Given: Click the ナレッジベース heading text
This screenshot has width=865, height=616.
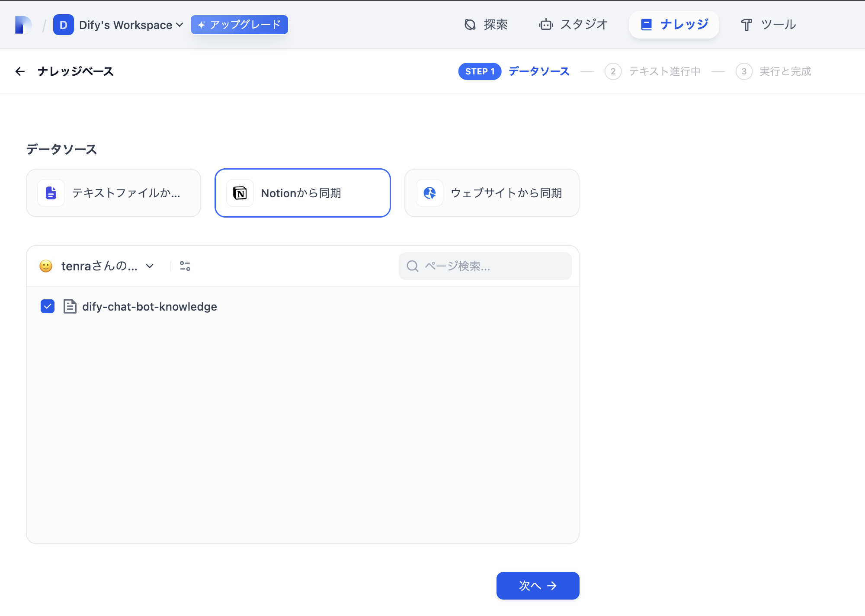Looking at the screenshot, I should (x=76, y=71).
